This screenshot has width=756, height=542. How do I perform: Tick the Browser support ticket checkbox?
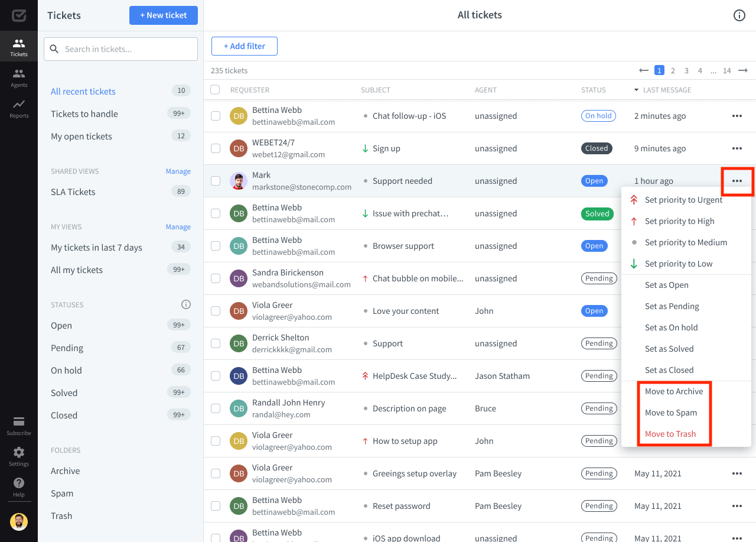(x=216, y=246)
